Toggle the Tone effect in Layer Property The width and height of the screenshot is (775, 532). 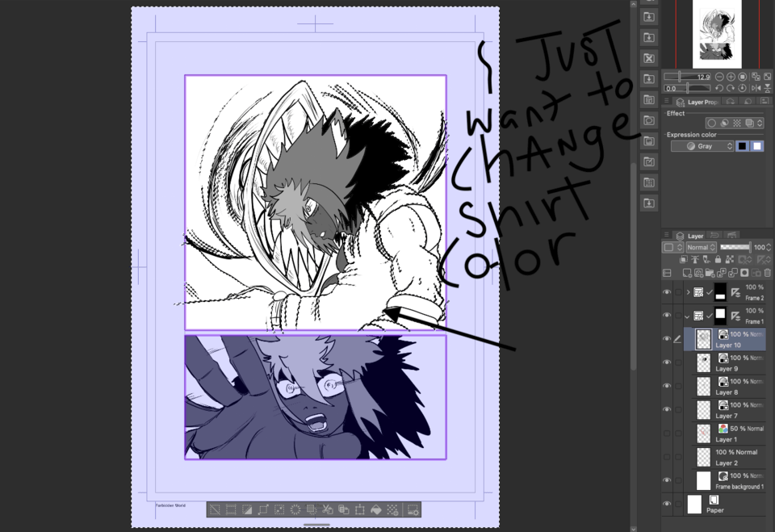pyautogui.click(x=737, y=124)
